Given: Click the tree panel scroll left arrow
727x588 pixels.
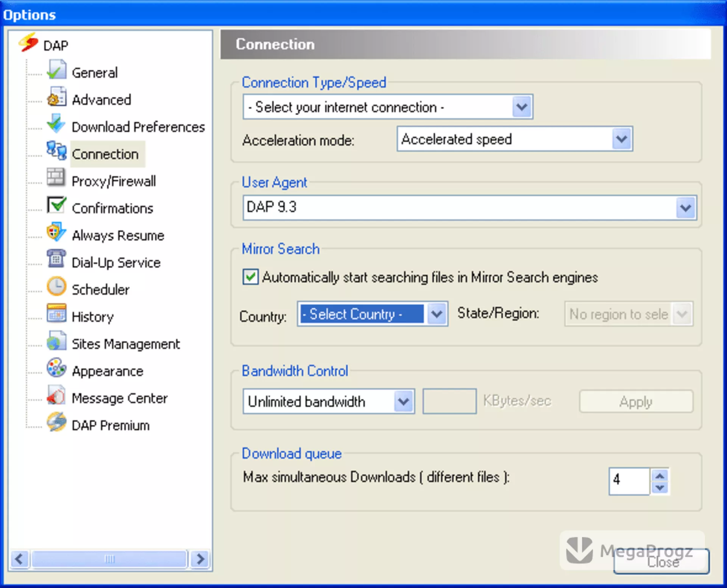Looking at the screenshot, I should [20, 559].
